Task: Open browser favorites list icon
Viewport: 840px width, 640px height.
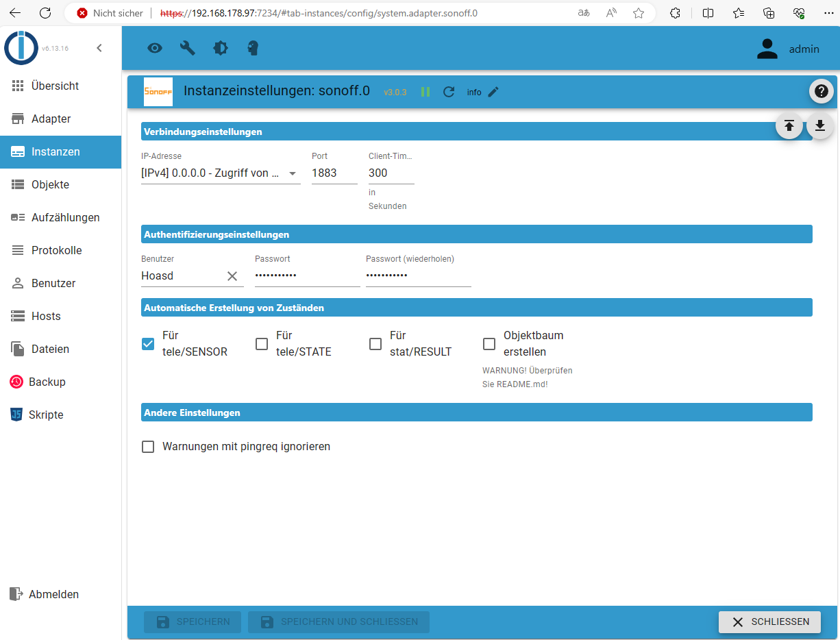Action: point(739,13)
